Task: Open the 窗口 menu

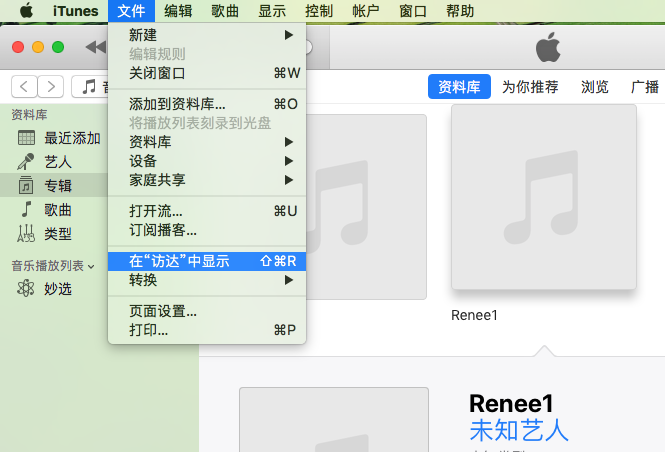Action: 413,11
